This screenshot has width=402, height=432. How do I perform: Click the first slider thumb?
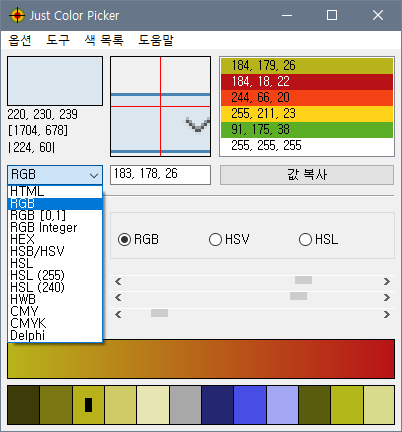click(303, 280)
